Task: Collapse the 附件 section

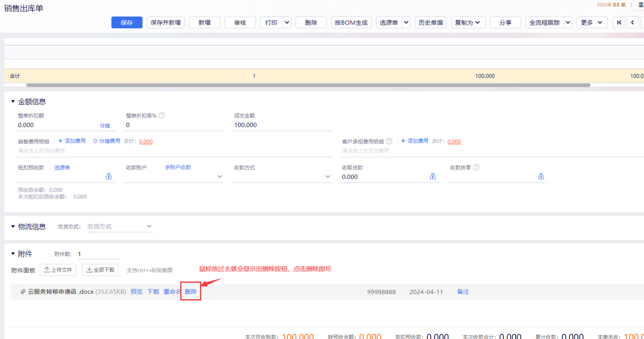Action: pos(13,254)
